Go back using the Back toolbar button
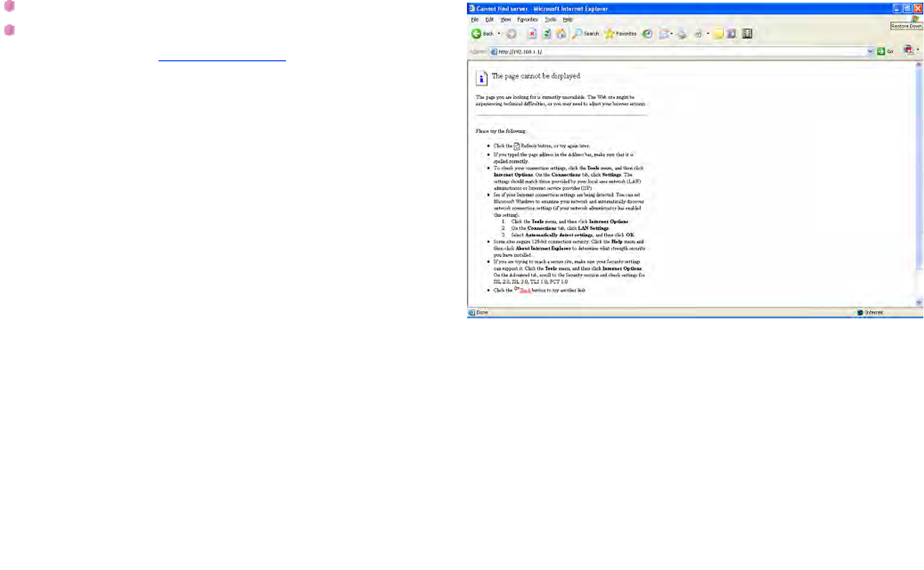This screenshot has width=924, height=570. (482, 33)
